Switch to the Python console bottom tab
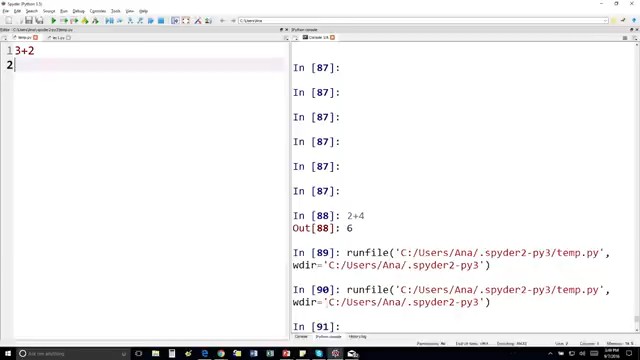This screenshot has width=640, height=360. click(x=328, y=337)
